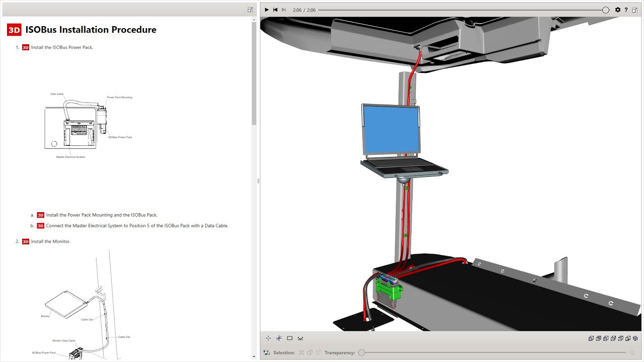The width and height of the screenshot is (644, 362).
Task: Click the 'Monitor' label in second diagram
Action: pyautogui.click(x=45, y=316)
